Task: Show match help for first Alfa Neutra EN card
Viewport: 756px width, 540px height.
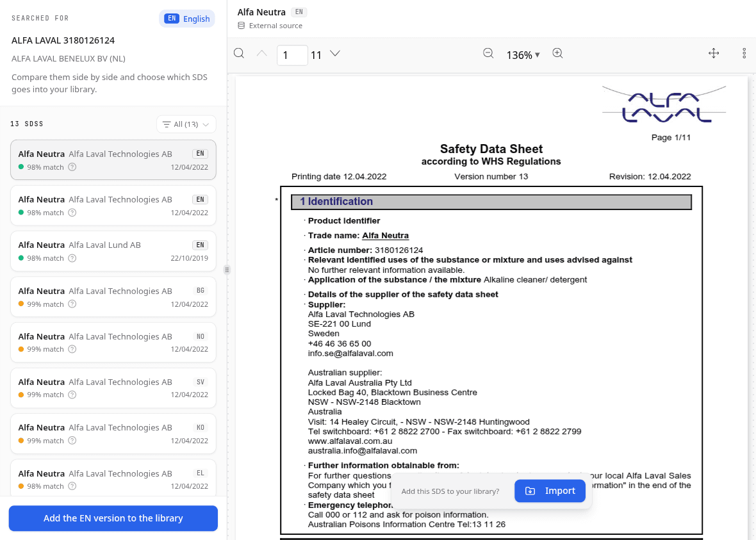Action: point(72,167)
